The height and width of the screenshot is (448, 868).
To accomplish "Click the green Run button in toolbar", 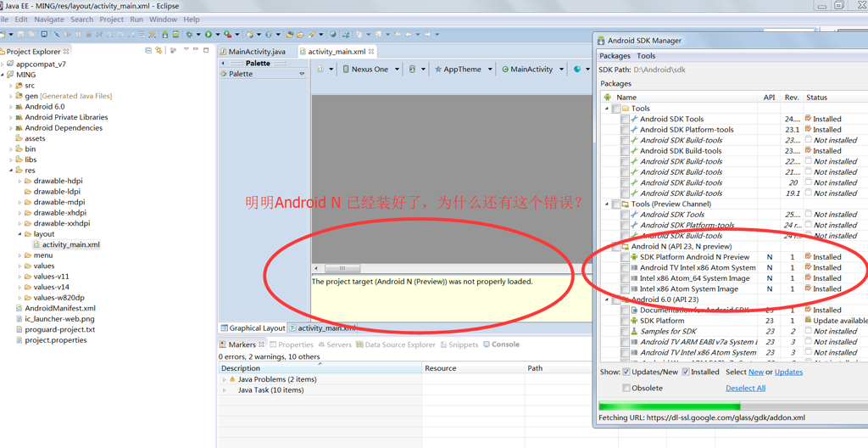I will (209, 35).
